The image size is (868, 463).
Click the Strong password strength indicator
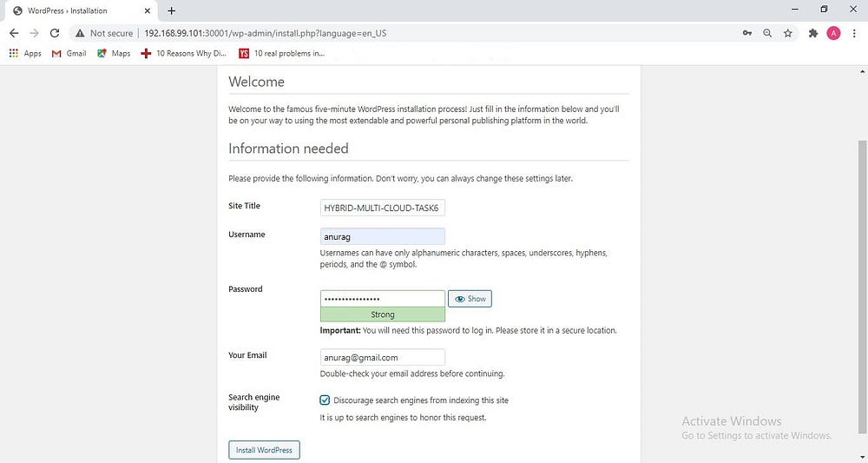383,314
